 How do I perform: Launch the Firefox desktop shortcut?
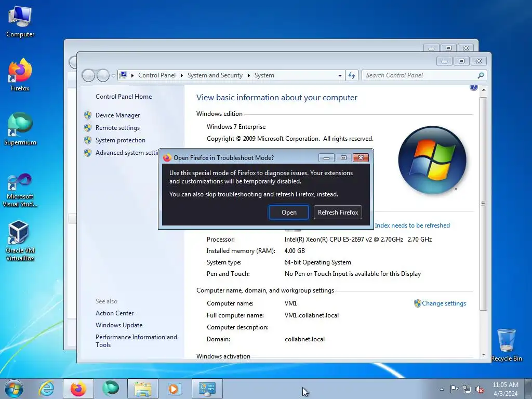20,75
